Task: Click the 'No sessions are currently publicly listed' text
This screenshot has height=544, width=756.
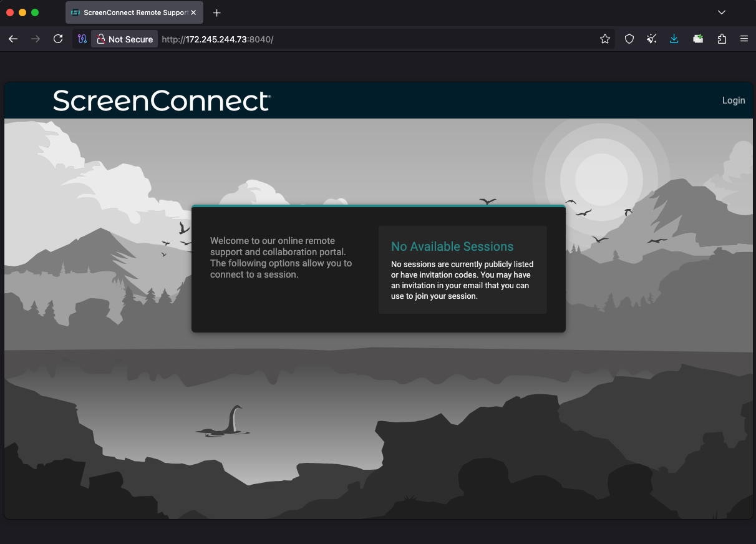Action: 462,280
